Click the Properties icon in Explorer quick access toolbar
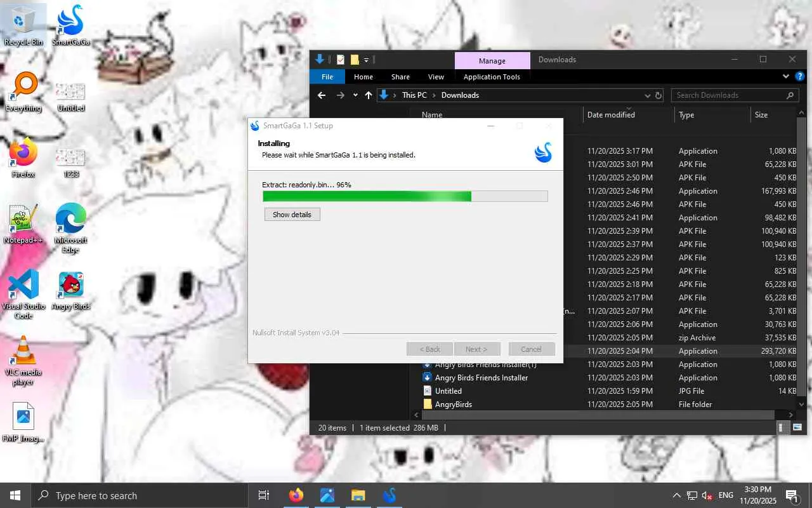 tap(341, 60)
